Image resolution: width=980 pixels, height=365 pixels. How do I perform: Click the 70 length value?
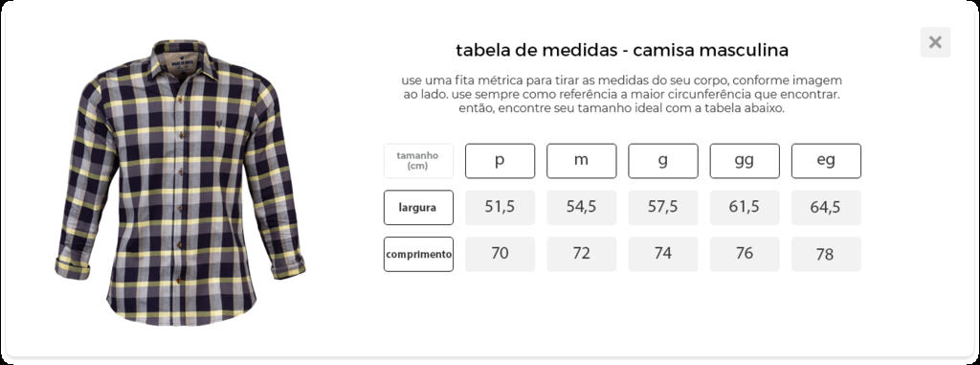click(x=500, y=254)
